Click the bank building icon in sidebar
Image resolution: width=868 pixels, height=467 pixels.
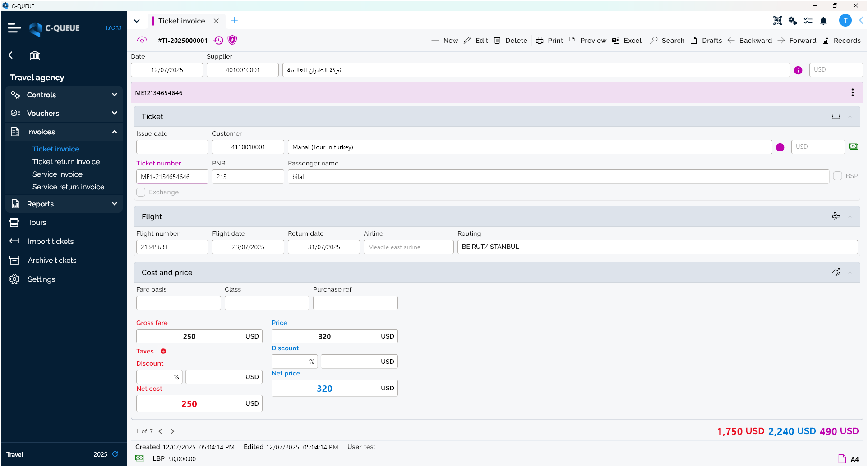tap(35, 55)
